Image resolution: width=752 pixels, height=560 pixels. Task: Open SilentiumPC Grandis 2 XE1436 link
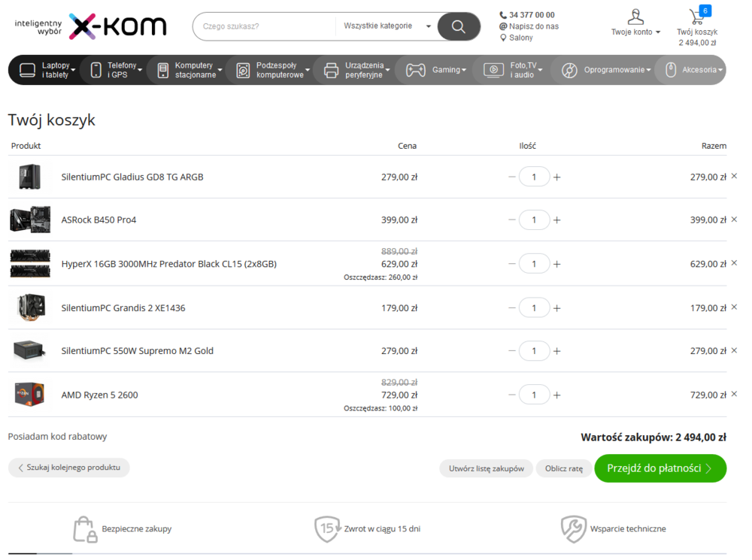[123, 307]
